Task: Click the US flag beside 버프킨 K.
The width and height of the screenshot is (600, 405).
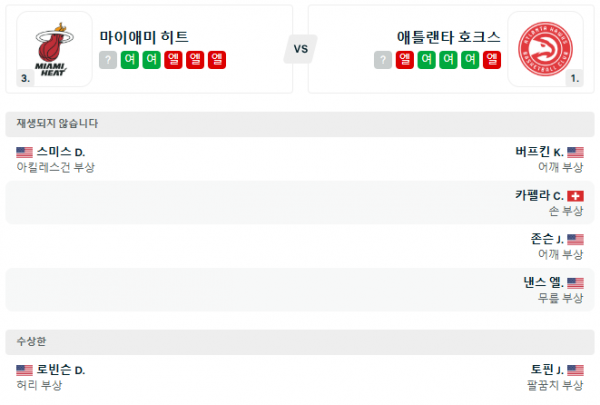Action: tap(575, 152)
